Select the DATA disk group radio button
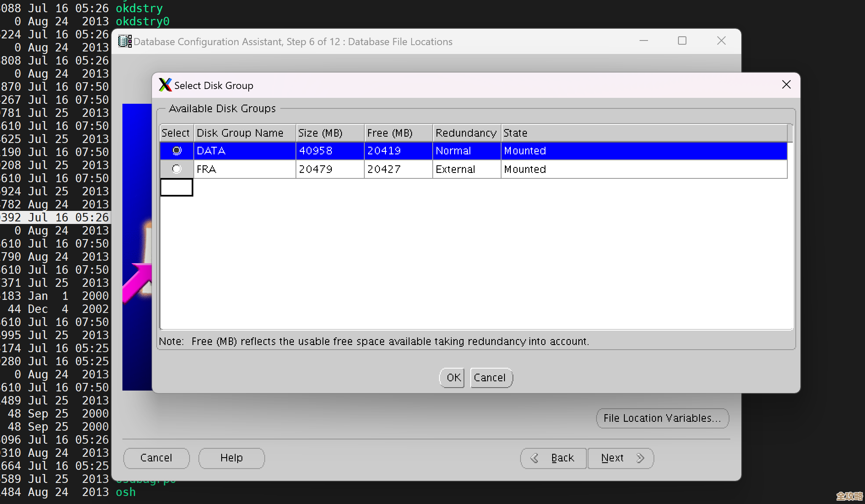Image resolution: width=865 pixels, height=504 pixels. pyautogui.click(x=177, y=151)
